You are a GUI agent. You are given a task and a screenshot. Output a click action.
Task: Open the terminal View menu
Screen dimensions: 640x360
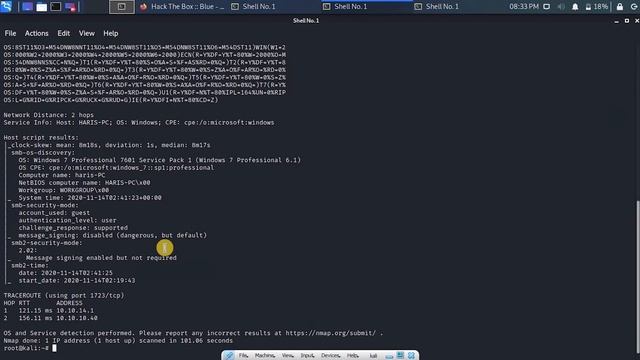click(87, 33)
